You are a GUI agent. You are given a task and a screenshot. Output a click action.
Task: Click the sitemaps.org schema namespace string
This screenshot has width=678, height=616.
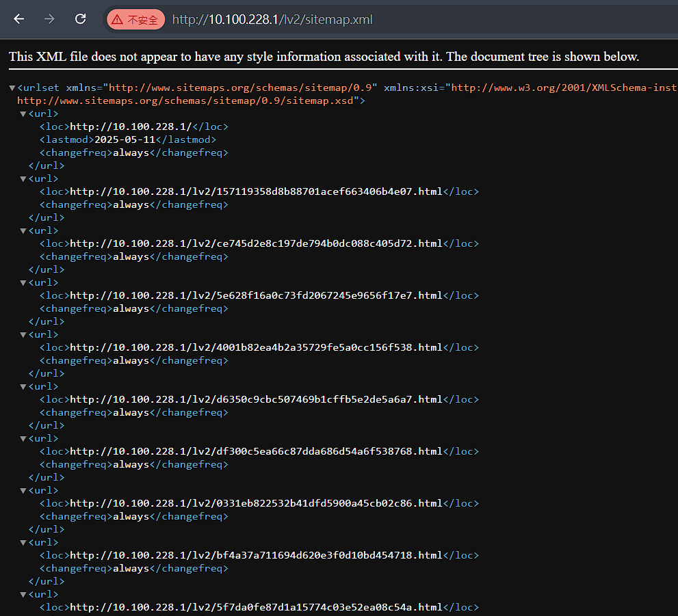tap(240, 88)
